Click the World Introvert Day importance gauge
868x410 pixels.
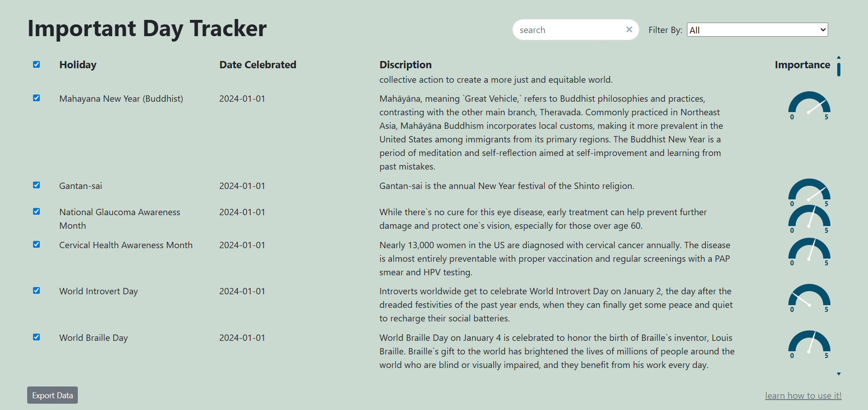point(809,297)
